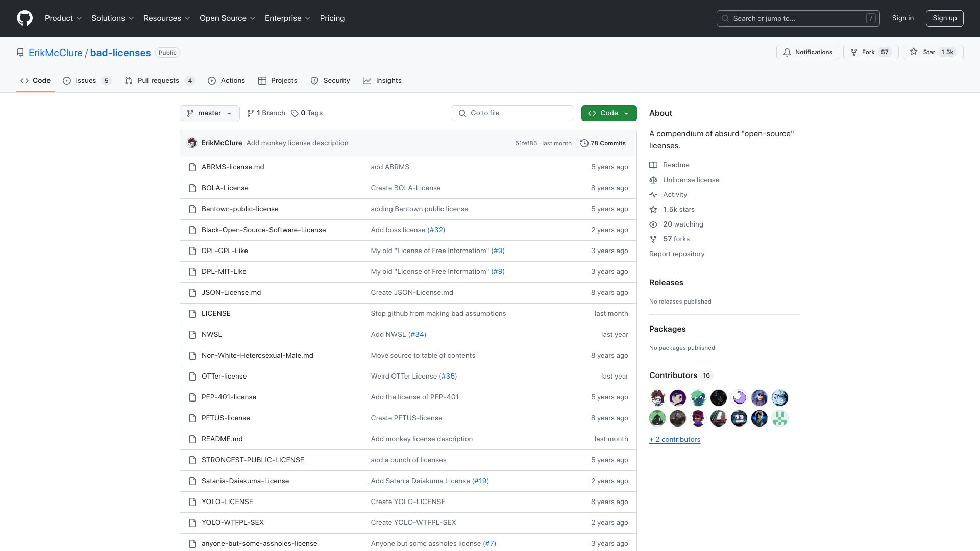Open STRONGEST-PUBLIC-LICENSE file

click(253, 460)
